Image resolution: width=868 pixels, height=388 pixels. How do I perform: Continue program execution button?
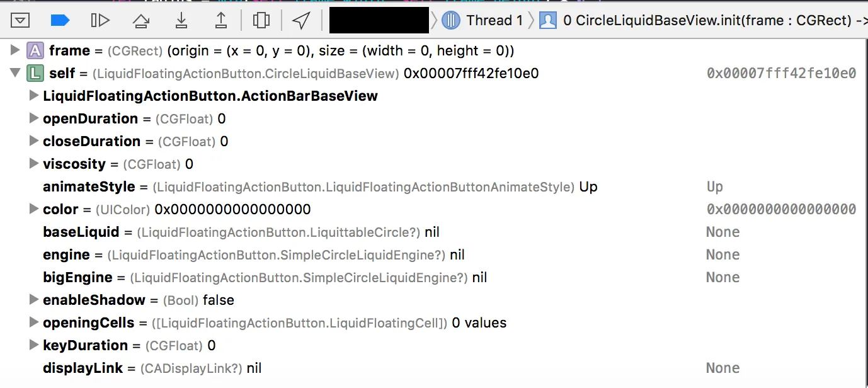tap(100, 21)
